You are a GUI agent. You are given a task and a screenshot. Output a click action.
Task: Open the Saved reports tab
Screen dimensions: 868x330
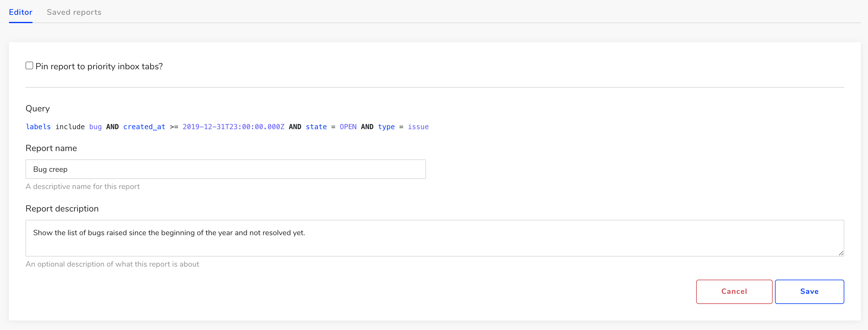(74, 12)
